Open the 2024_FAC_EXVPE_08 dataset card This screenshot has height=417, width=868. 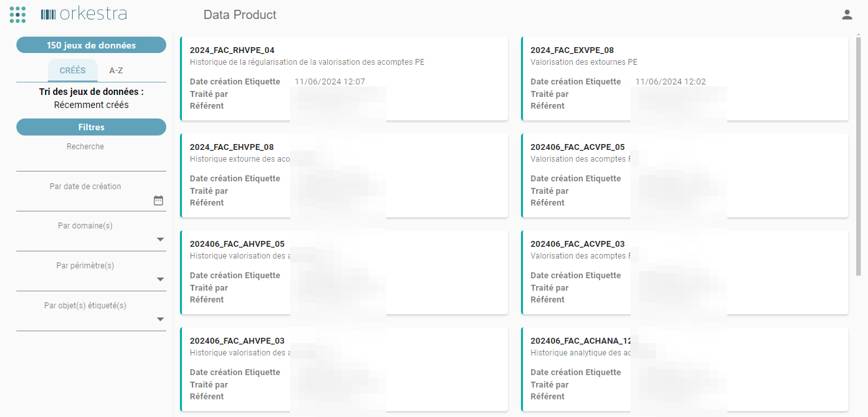(685, 79)
